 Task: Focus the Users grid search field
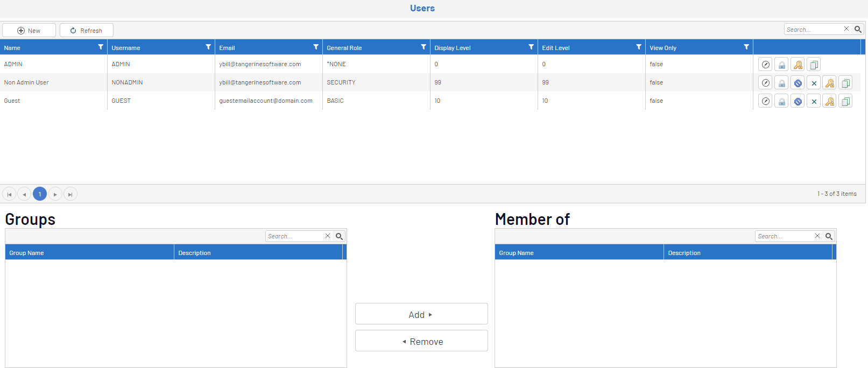click(813, 30)
